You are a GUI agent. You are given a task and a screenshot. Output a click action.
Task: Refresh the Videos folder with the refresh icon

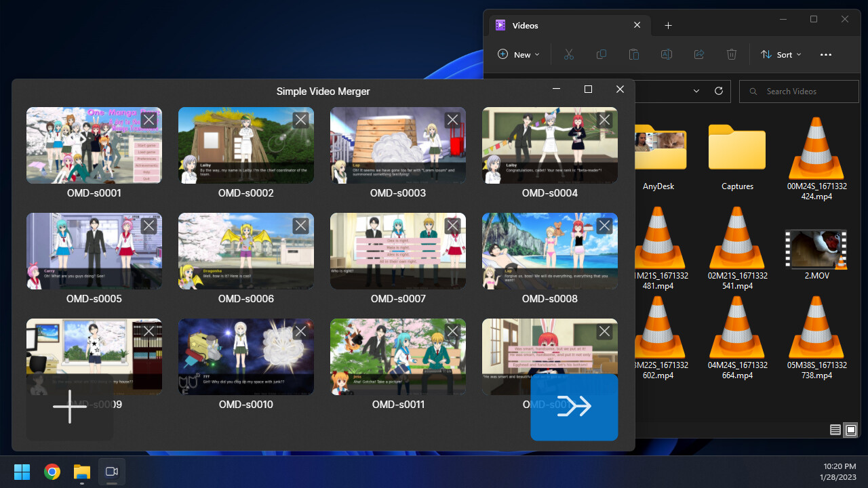coord(719,91)
